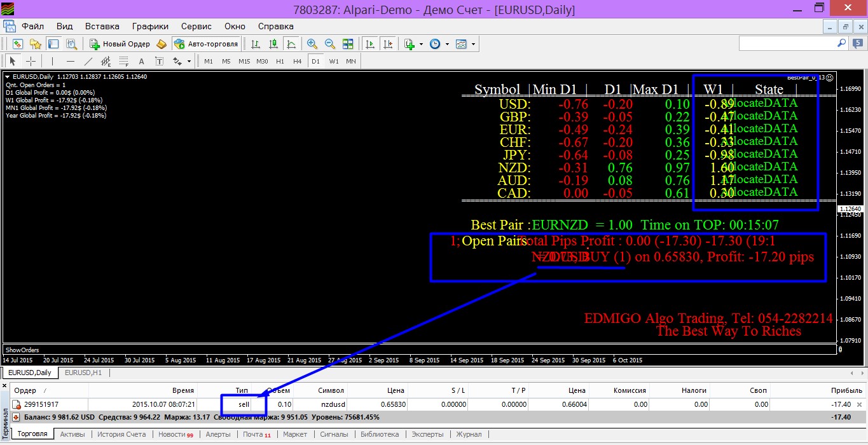Set timeframe to W1
Screen dimensions: 868x445
334,61
